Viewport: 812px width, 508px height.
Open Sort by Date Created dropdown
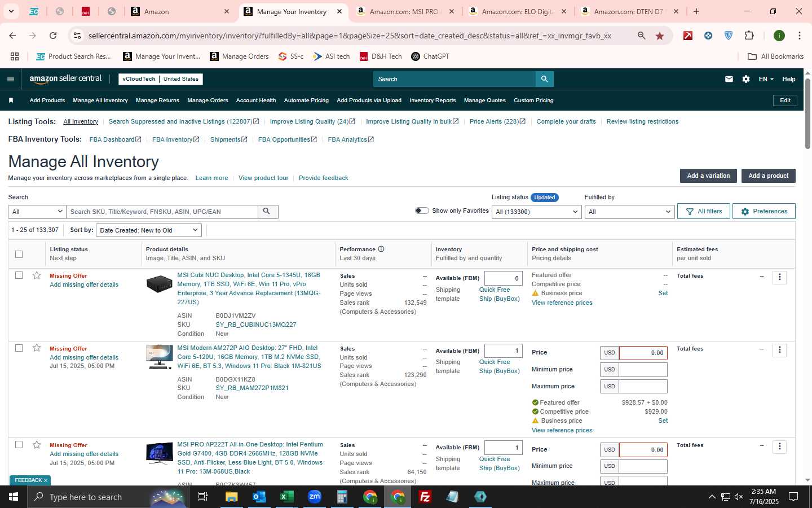pos(149,230)
